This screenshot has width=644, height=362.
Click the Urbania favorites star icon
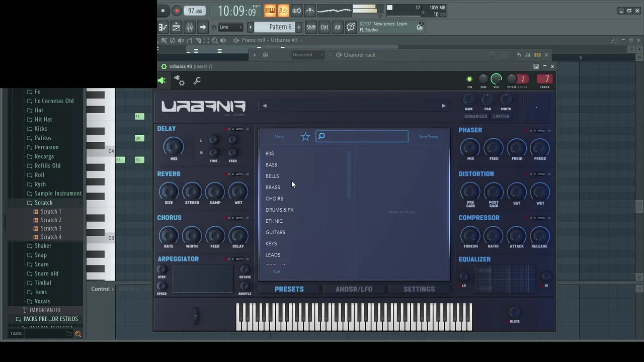(x=305, y=136)
